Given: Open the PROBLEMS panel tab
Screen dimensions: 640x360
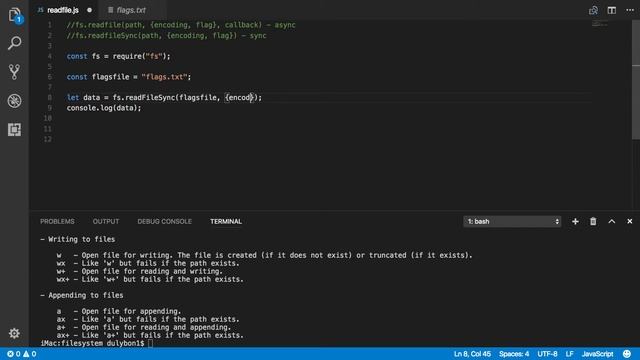Looking at the screenshot, I should click(57, 221).
